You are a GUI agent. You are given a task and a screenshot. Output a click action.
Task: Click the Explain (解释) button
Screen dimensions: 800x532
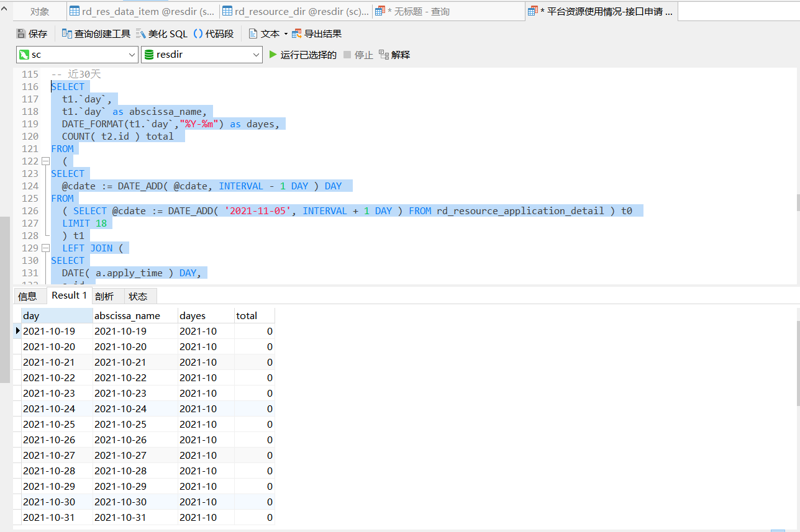pyautogui.click(x=394, y=55)
